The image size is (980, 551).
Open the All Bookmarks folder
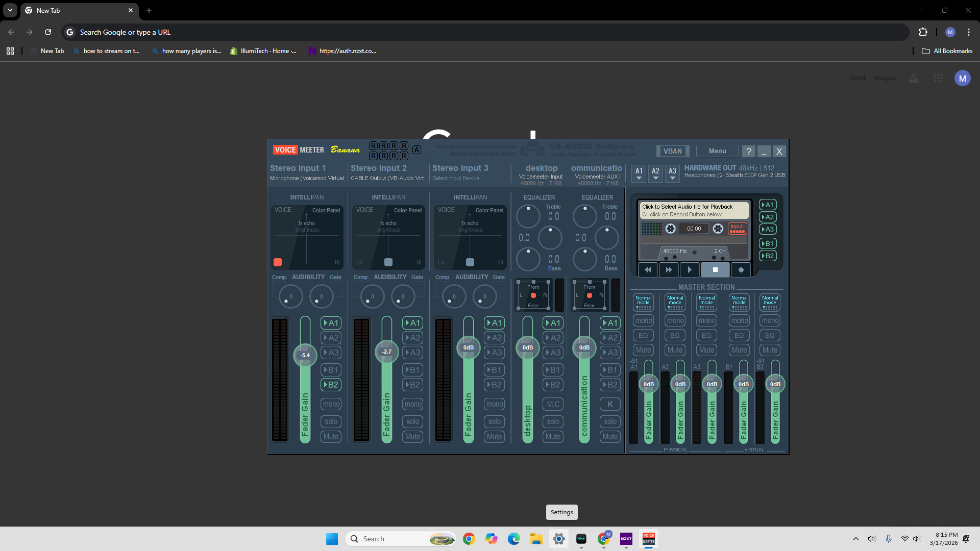947,51
